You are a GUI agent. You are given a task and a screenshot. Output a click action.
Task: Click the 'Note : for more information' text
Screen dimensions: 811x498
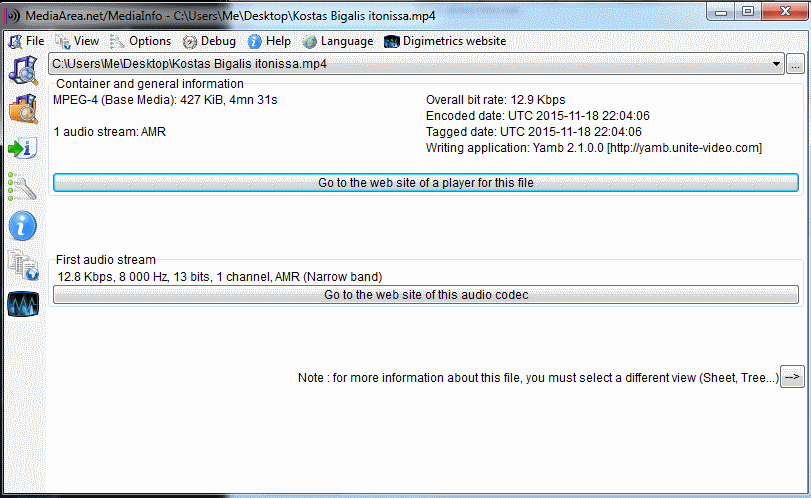538,378
